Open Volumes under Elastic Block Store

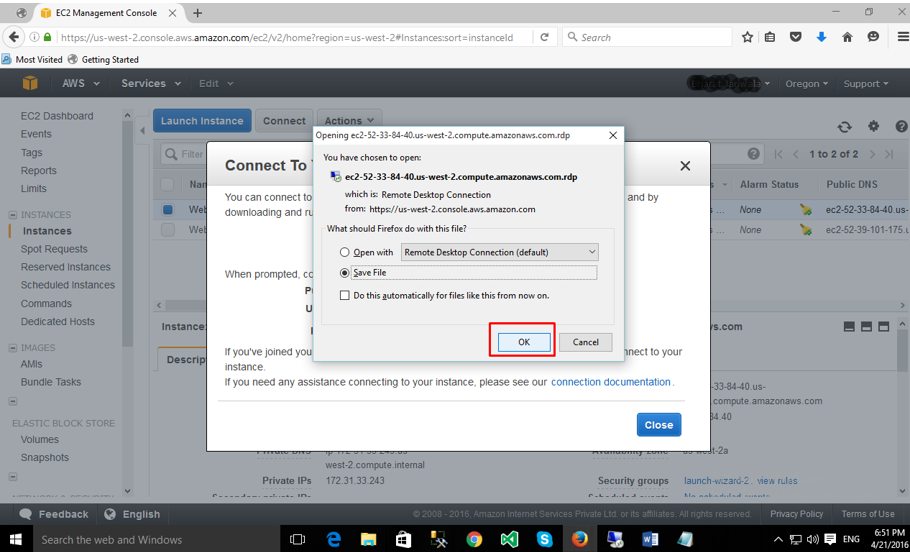point(39,439)
